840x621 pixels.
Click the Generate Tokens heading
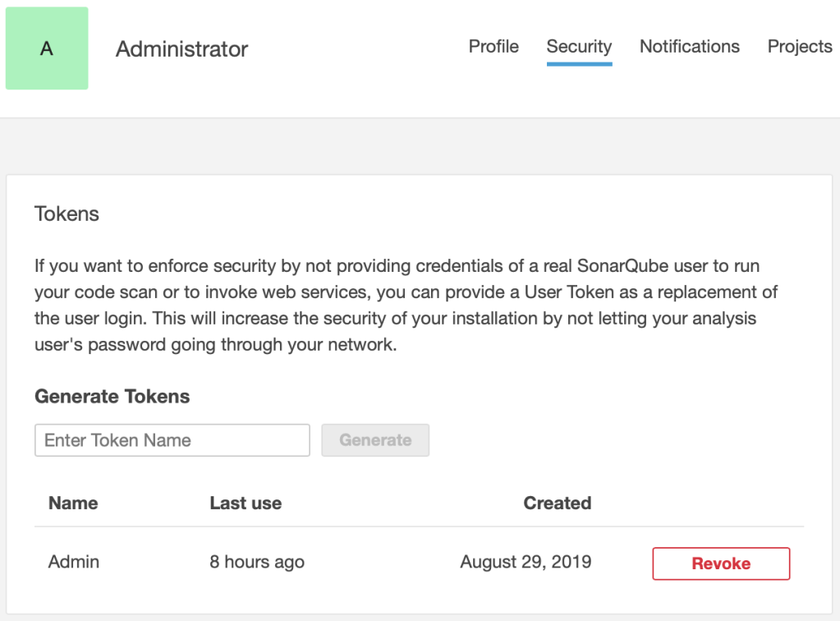[x=112, y=397]
